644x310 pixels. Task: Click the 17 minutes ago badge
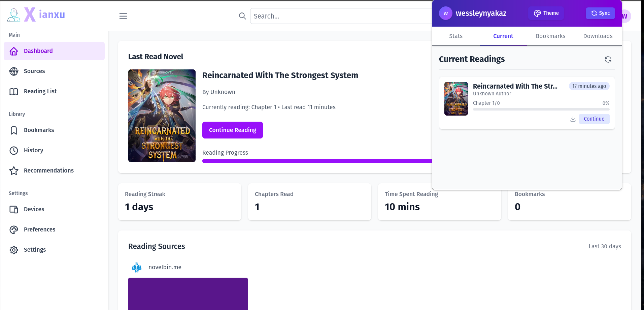point(589,86)
